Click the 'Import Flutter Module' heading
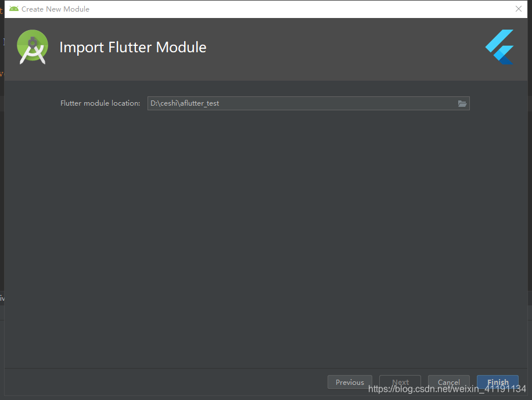This screenshot has height=400, width=532. (132, 47)
